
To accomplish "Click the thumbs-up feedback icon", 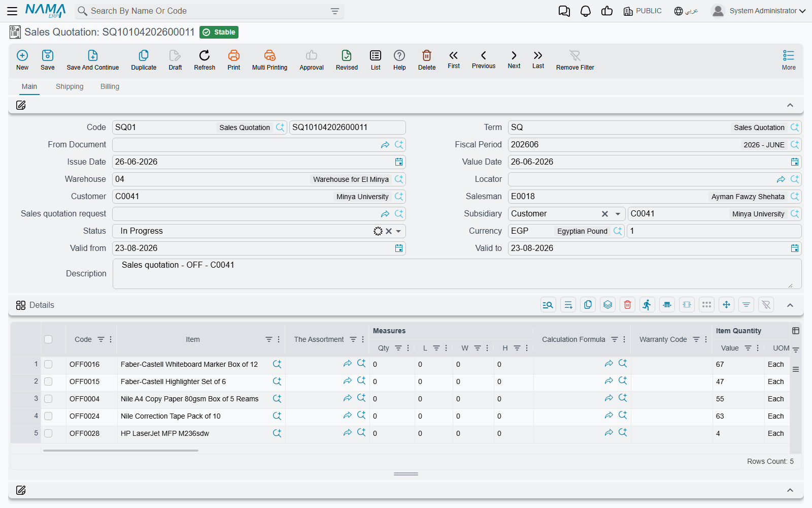I will (607, 11).
